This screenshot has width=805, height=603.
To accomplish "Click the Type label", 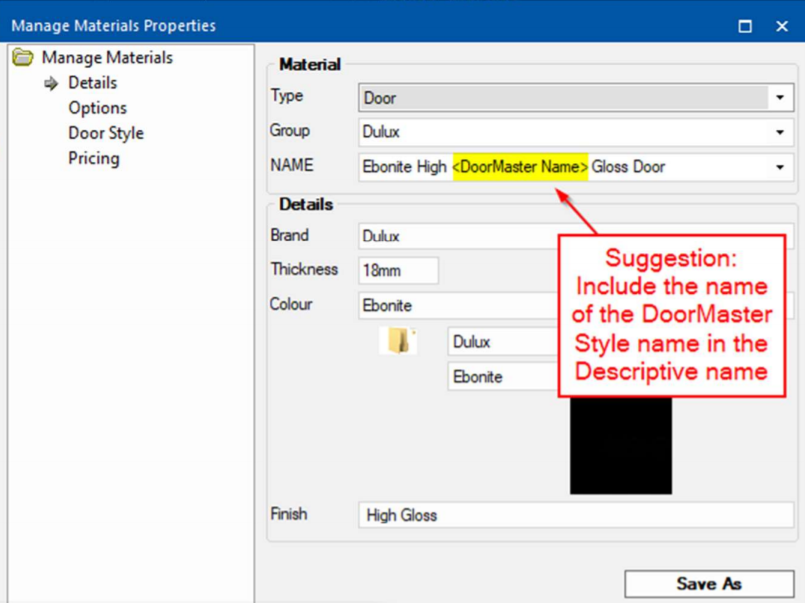I will (x=286, y=96).
